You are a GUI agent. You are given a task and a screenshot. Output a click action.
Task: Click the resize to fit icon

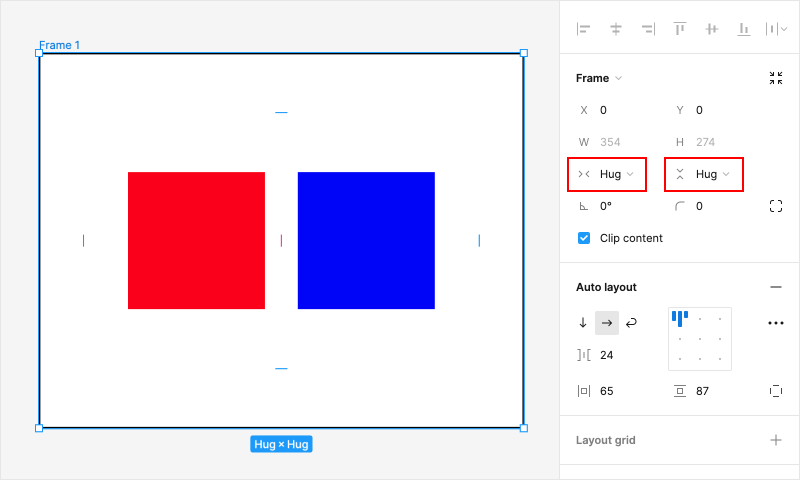(x=776, y=78)
